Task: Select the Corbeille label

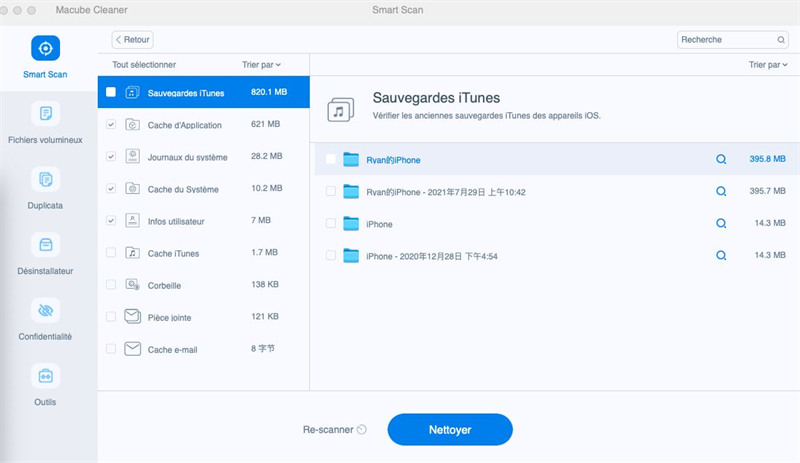Action: [164, 286]
